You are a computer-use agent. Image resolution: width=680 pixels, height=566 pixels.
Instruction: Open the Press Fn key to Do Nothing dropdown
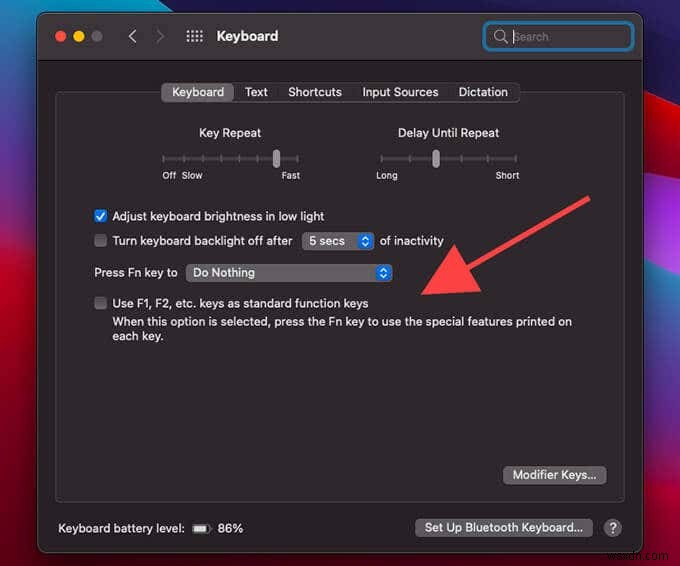(289, 273)
